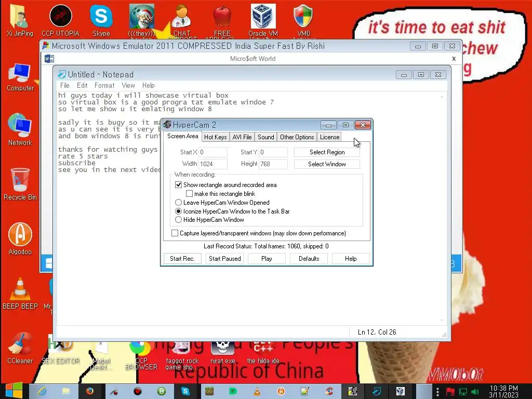532x399 pixels.
Task: Open the Sound tab in HyperCam
Action: coord(265,137)
